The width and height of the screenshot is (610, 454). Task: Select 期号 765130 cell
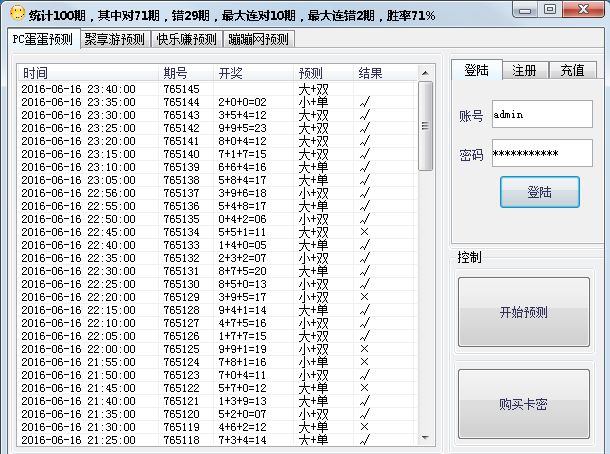[181, 284]
